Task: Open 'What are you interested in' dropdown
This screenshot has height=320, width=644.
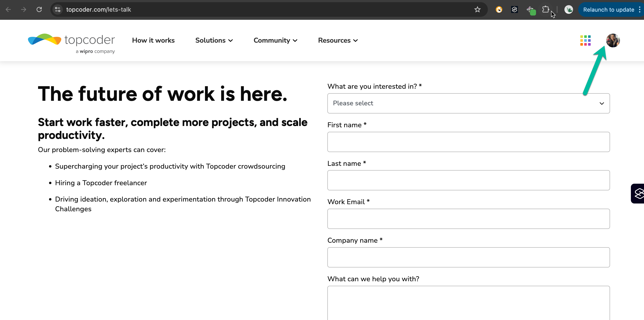Action: pos(468,103)
